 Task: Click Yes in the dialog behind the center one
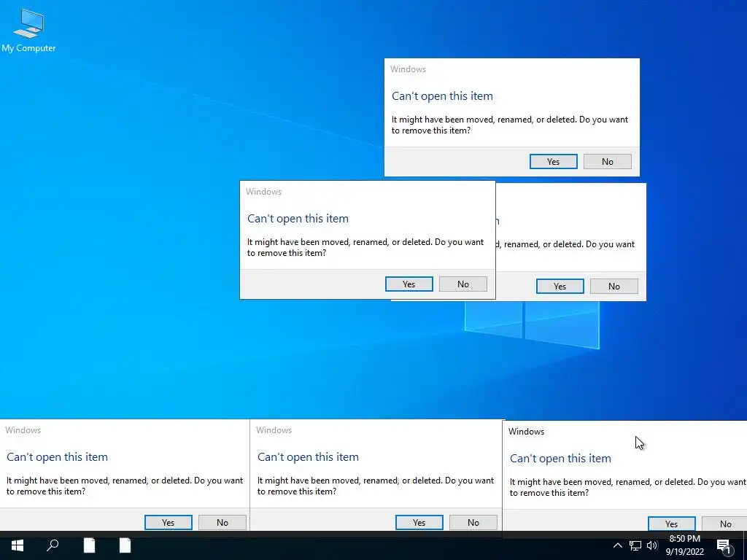pos(560,286)
